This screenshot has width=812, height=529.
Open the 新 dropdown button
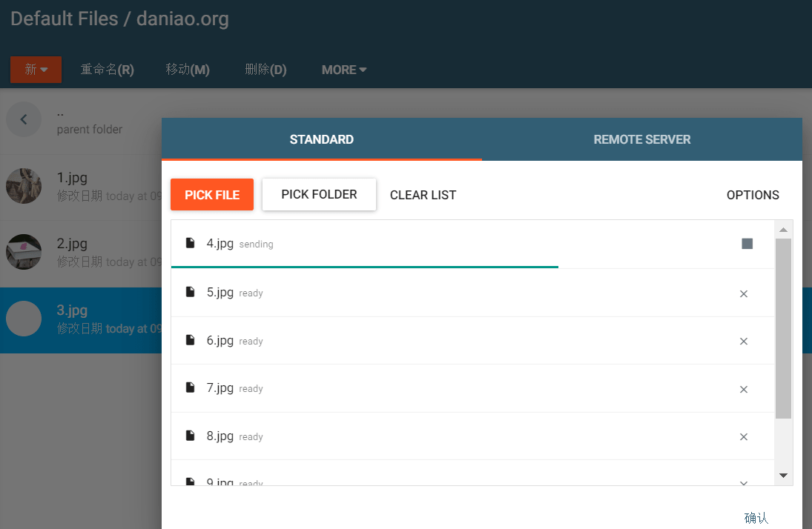[36, 70]
